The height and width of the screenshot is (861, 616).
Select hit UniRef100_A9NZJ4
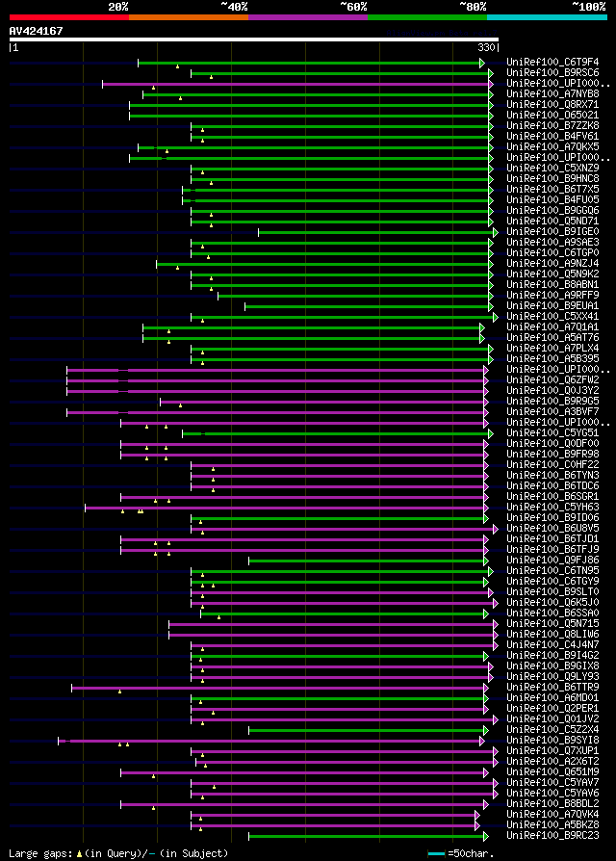tap(552, 264)
